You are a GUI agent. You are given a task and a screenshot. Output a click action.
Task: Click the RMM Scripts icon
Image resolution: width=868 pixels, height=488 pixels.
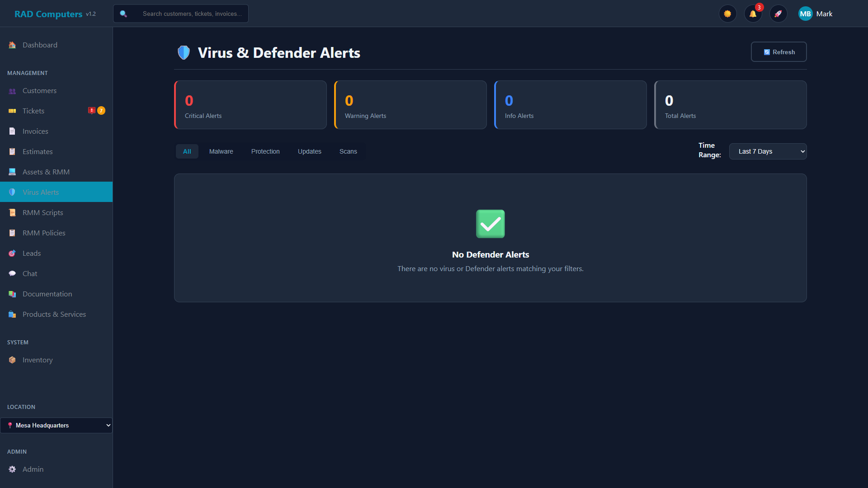pyautogui.click(x=12, y=212)
